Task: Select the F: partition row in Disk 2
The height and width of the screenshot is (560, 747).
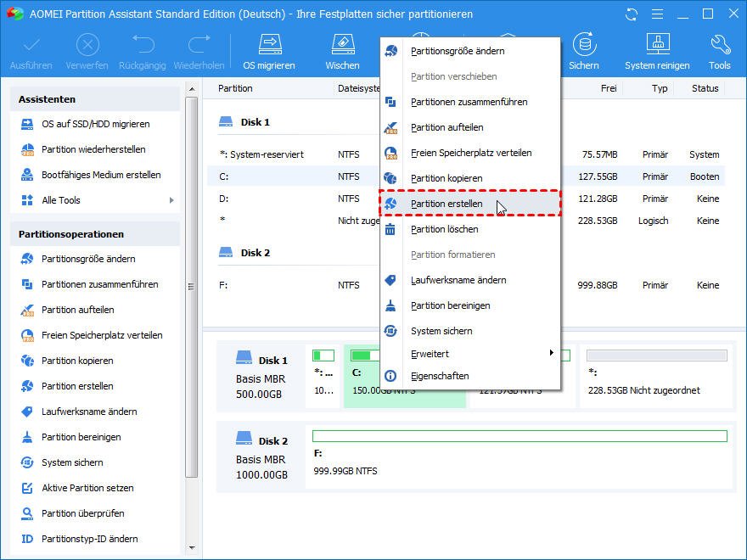Action: click(x=466, y=285)
